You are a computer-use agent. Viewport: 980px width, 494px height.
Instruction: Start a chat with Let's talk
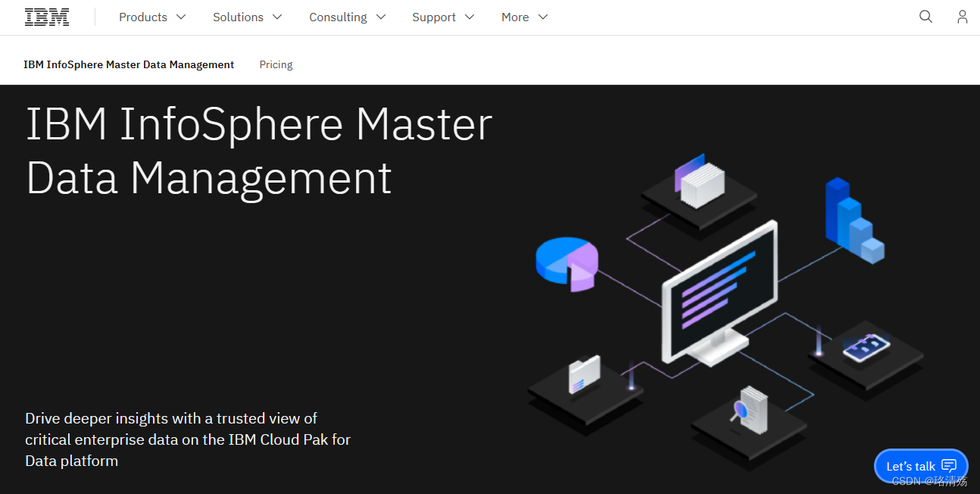(x=921, y=466)
